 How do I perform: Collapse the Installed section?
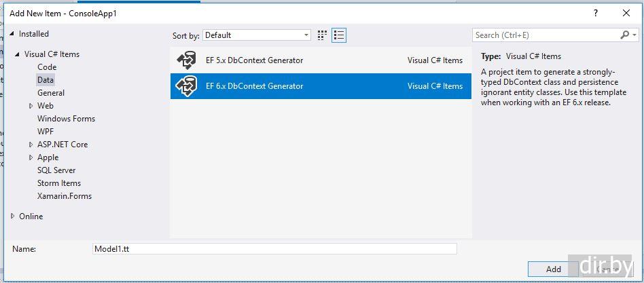click(x=12, y=34)
